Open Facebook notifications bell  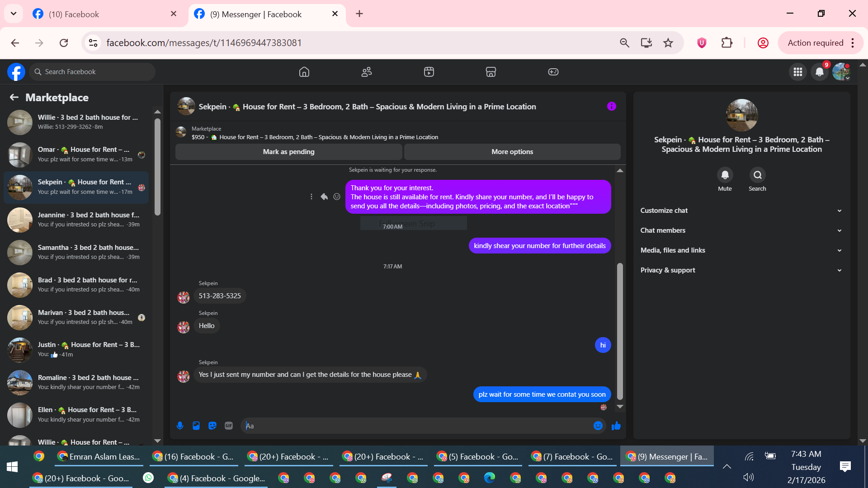point(819,72)
